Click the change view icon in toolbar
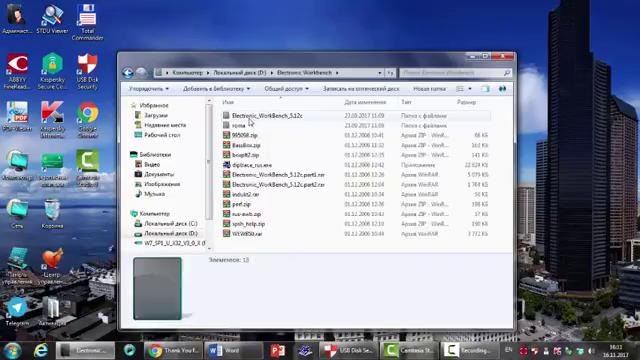 pos(460,89)
